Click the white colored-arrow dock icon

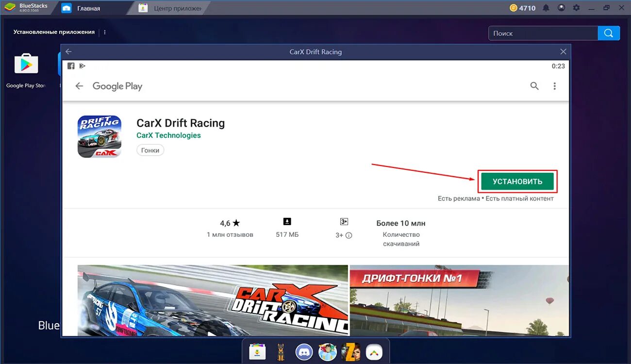click(374, 351)
